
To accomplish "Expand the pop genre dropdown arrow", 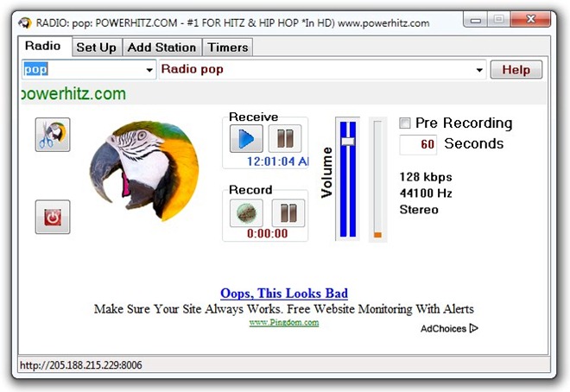I will pyautogui.click(x=149, y=70).
